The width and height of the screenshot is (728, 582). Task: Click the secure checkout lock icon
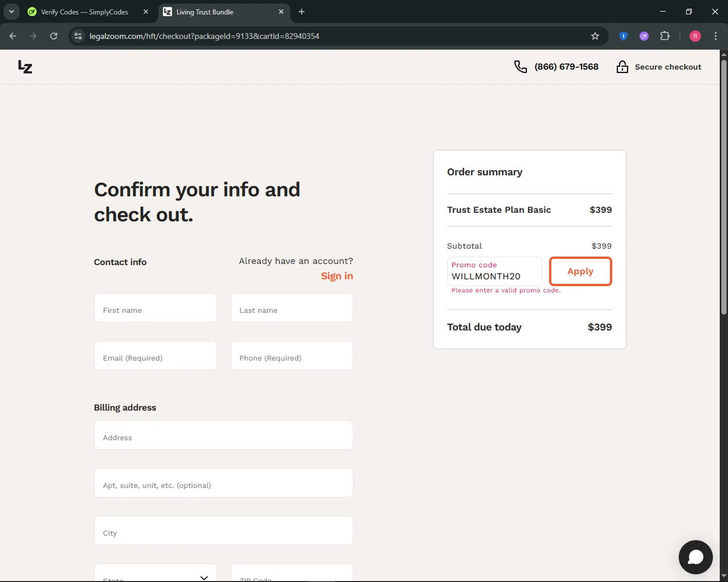tap(622, 67)
